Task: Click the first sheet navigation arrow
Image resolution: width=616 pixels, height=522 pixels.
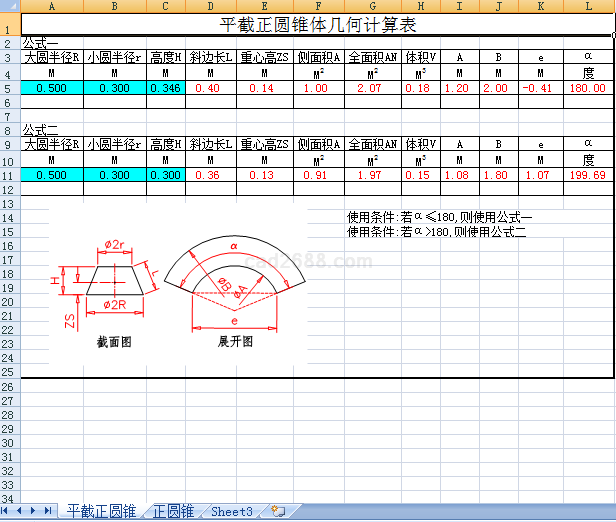Action: 8,511
